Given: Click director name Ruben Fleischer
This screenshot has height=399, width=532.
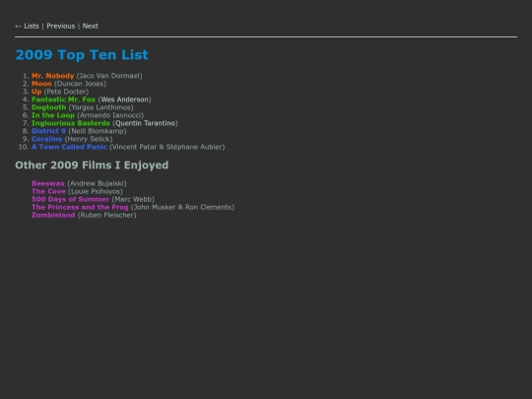Looking at the screenshot, I should tap(106, 215).
